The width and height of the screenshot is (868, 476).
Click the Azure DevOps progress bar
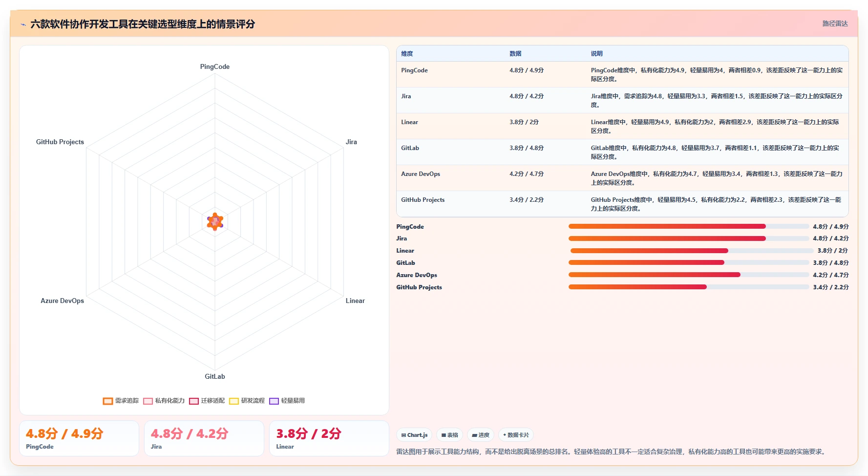pyautogui.click(x=689, y=275)
